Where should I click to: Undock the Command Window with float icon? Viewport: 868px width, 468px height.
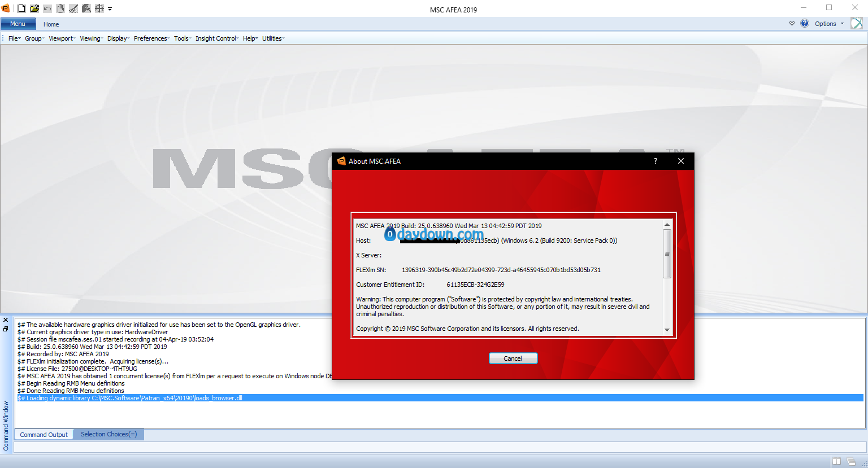pos(6,329)
